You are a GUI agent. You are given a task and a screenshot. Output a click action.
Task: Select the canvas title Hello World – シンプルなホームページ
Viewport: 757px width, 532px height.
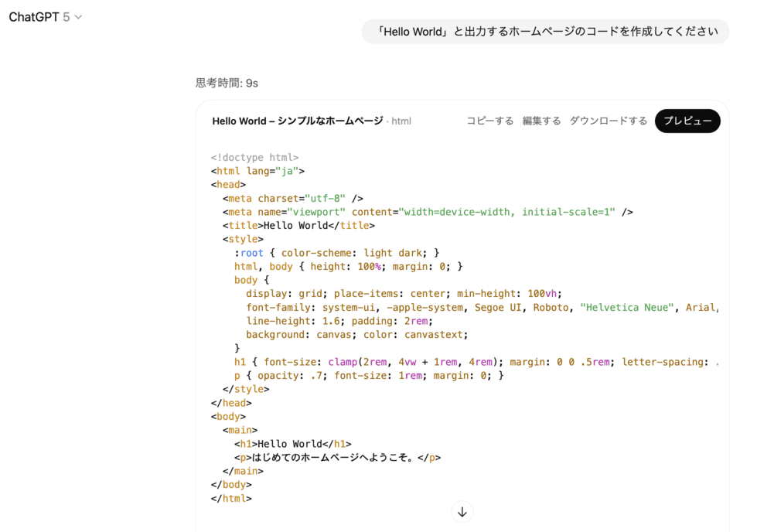pos(297,121)
